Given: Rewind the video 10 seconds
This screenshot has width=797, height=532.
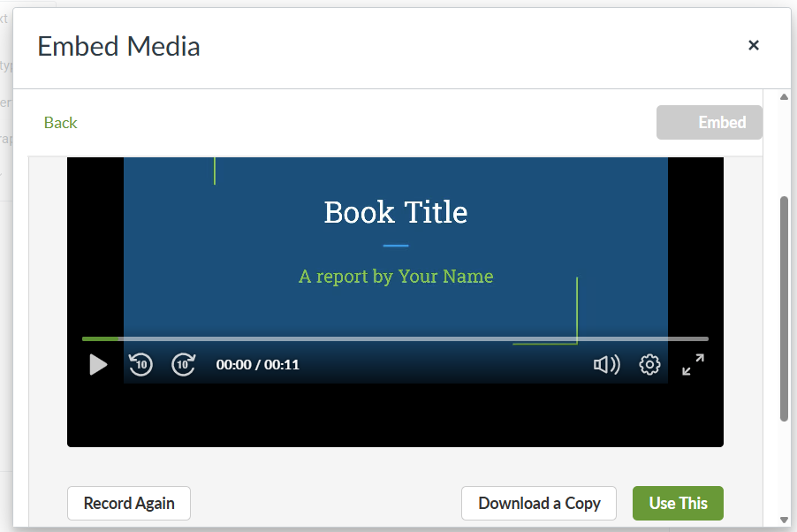Looking at the screenshot, I should 140,364.
